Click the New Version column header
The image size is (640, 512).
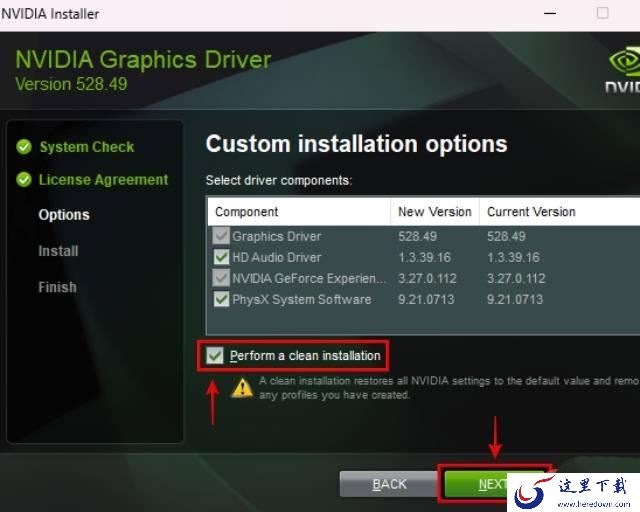point(435,211)
